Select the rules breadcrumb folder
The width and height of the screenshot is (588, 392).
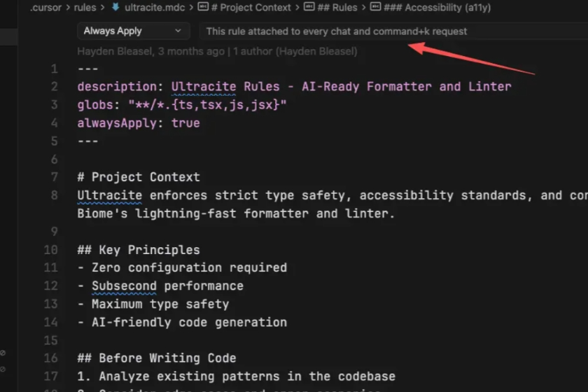(85, 8)
